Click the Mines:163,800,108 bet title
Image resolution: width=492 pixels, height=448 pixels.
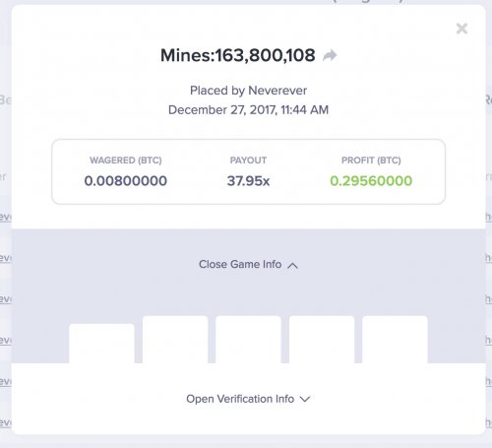(238, 55)
